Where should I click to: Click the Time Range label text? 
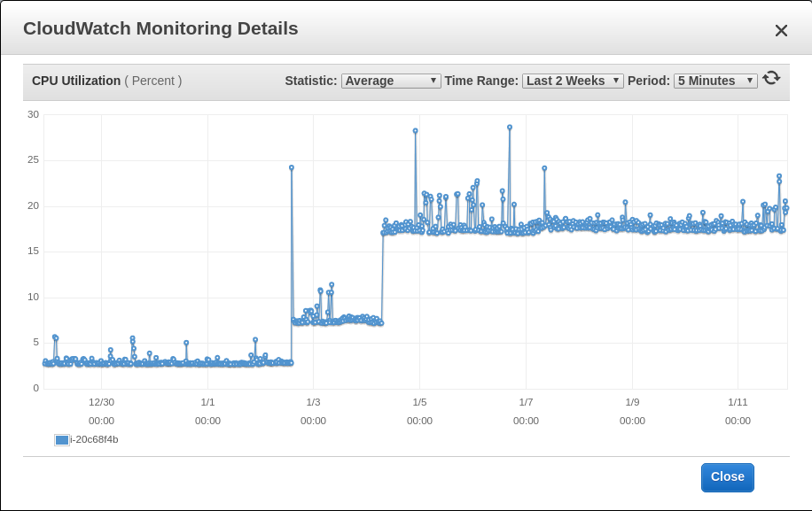tap(481, 81)
